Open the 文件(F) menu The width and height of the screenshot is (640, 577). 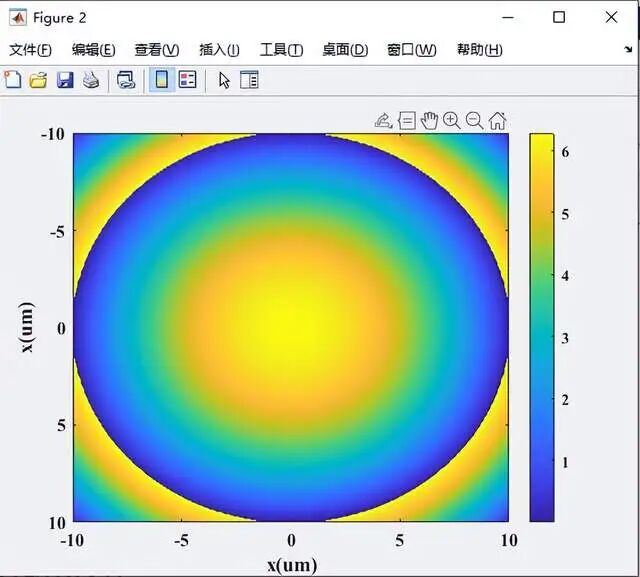coord(30,50)
